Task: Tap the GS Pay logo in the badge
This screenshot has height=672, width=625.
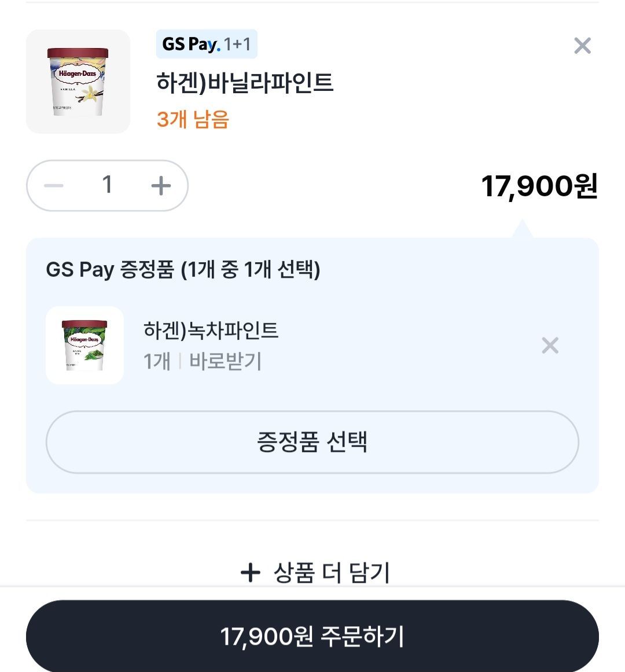Action: click(190, 45)
